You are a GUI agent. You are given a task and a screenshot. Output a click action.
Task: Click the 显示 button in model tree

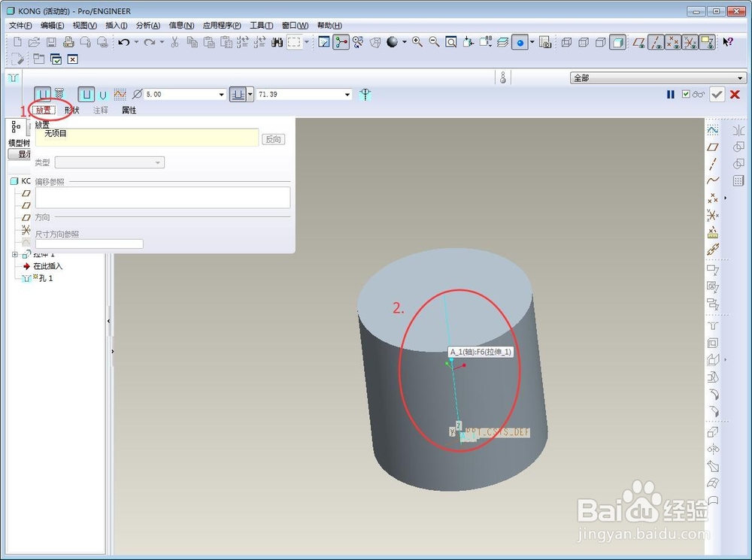[x=20, y=154]
